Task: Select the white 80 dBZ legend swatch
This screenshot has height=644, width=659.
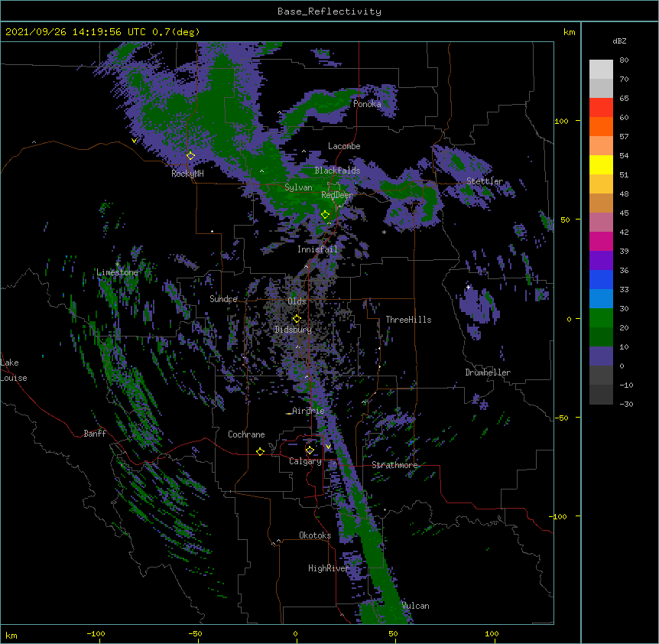Action: pyautogui.click(x=601, y=70)
